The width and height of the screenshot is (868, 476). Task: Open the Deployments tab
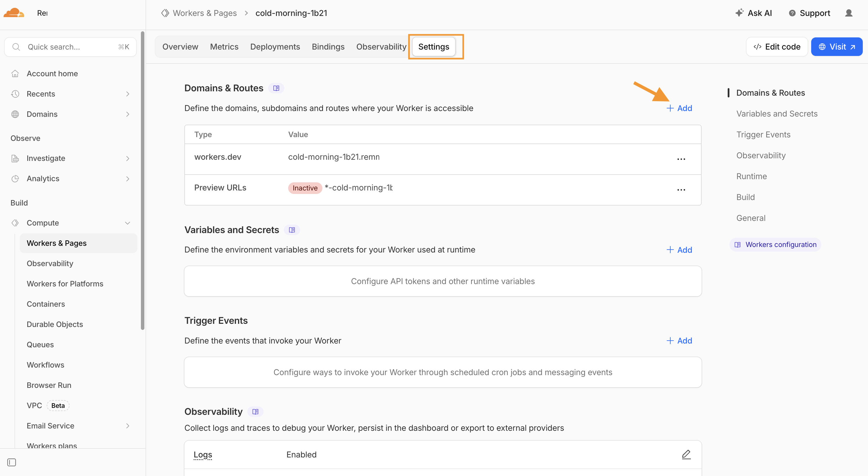coord(275,47)
